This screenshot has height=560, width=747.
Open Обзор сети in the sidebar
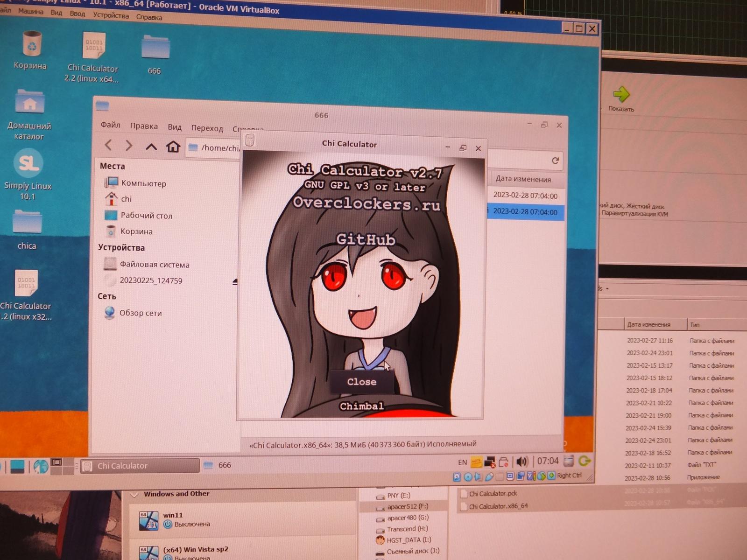[x=133, y=313]
